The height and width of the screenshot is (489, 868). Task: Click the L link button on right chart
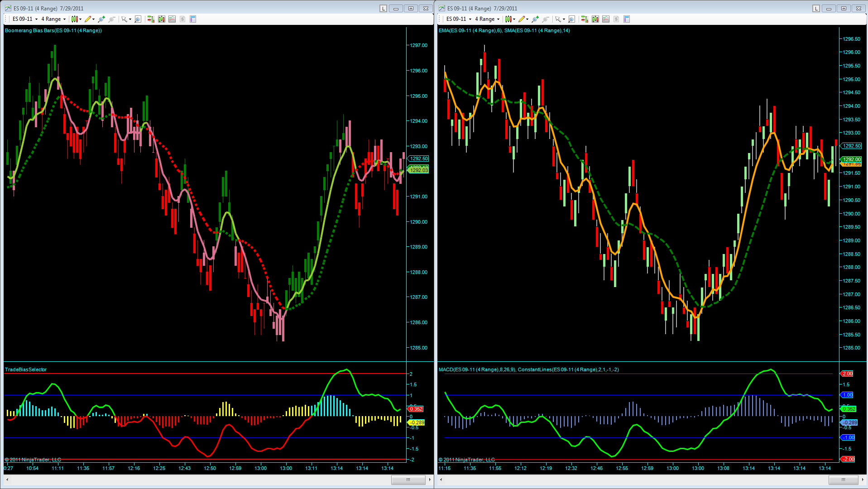coord(816,8)
